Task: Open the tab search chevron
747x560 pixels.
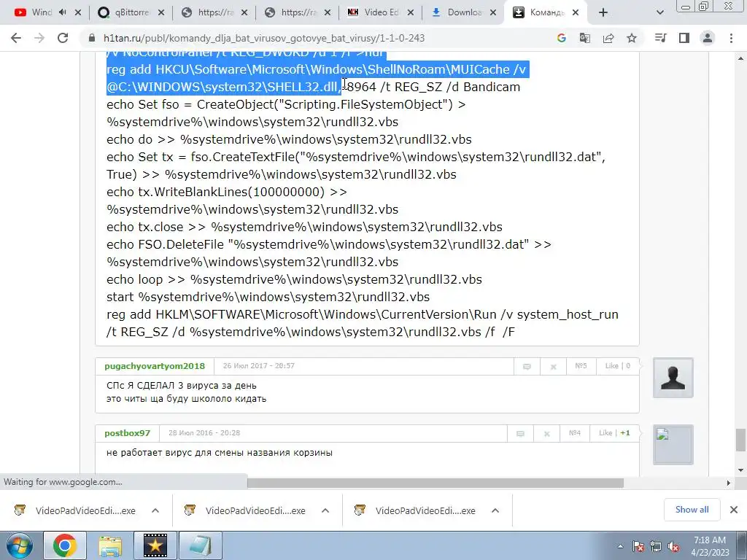Action: pos(659,12)
